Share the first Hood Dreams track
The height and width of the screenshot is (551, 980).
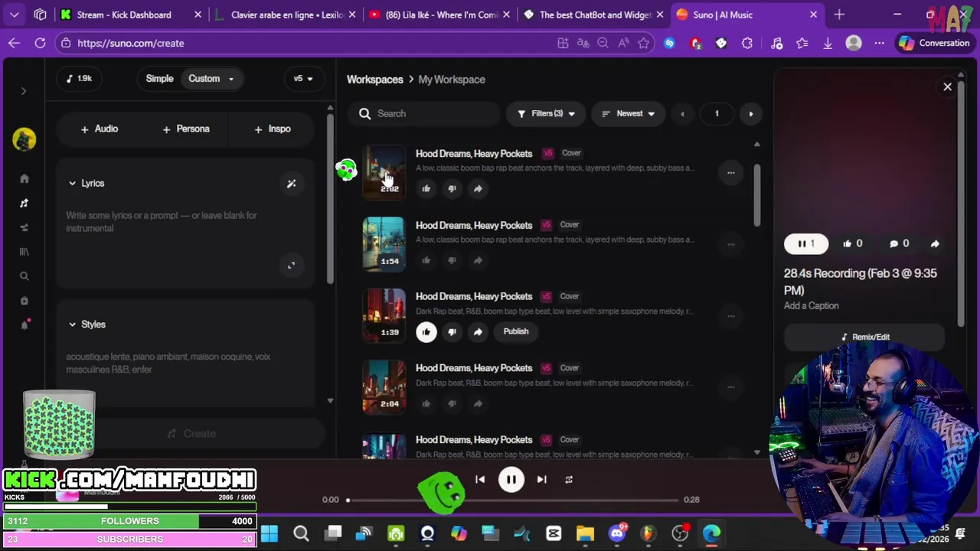point(478,188)
